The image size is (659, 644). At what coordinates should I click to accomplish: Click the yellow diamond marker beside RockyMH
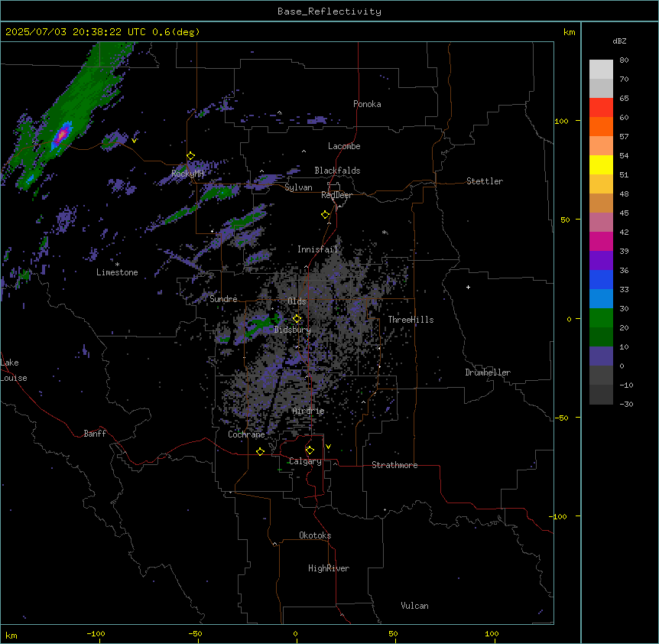click(191, 156)
